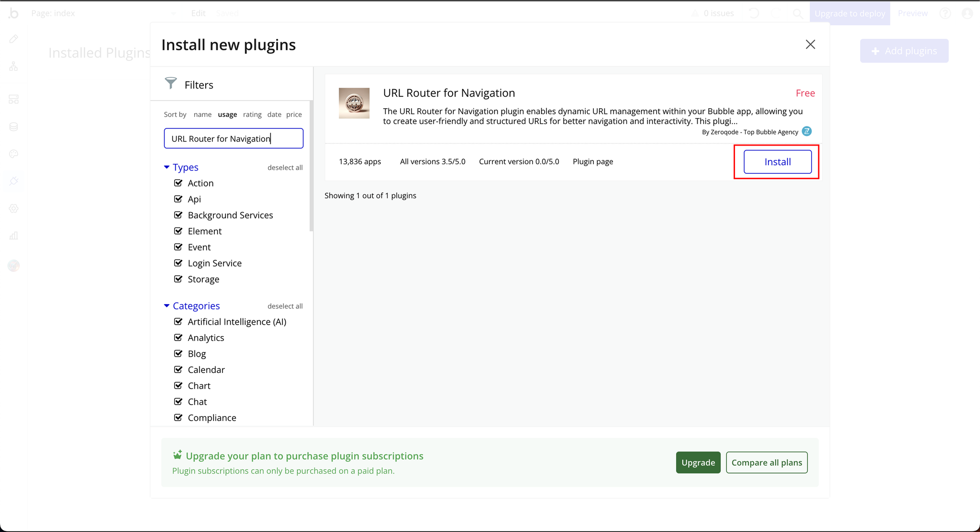
Task: Click the Zeroqode agency badge icon
Action: pyautogui.click(x=807, y=131)
